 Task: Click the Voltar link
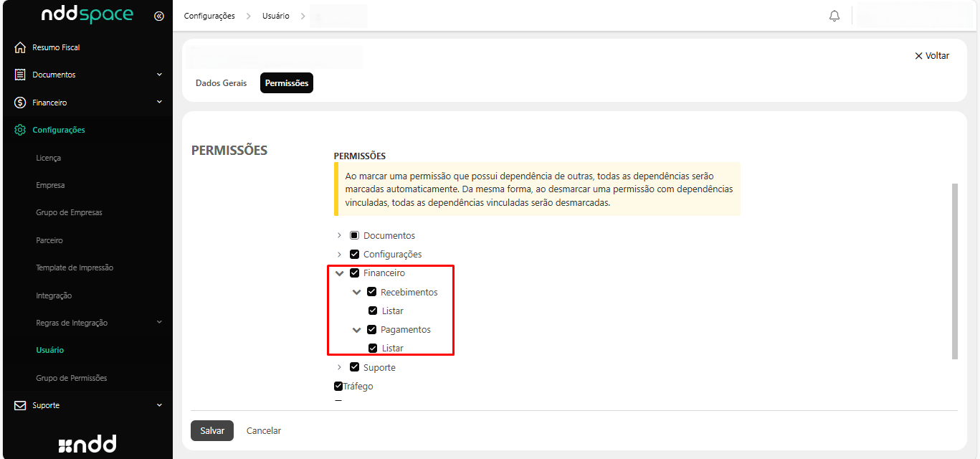click(x=931, y=56)
